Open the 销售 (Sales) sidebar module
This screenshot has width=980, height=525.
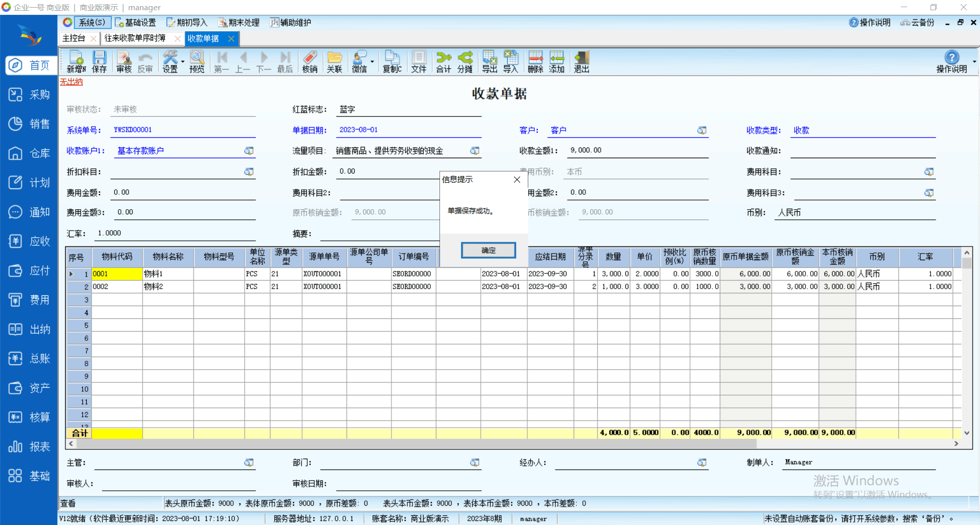click(29, 124)
